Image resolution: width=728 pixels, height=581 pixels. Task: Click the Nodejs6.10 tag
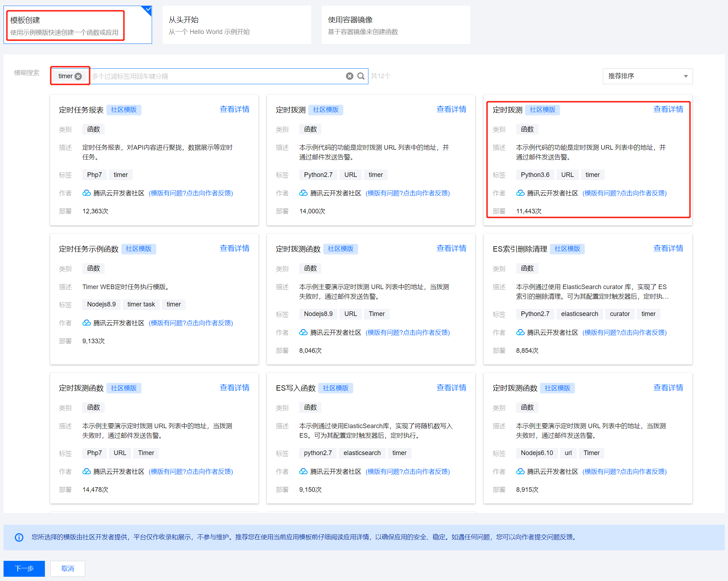pyautogui.click(x=537, y=453)
